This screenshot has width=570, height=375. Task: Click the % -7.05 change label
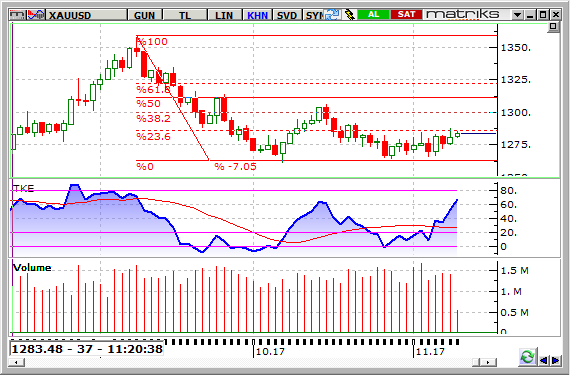(235, 167)
